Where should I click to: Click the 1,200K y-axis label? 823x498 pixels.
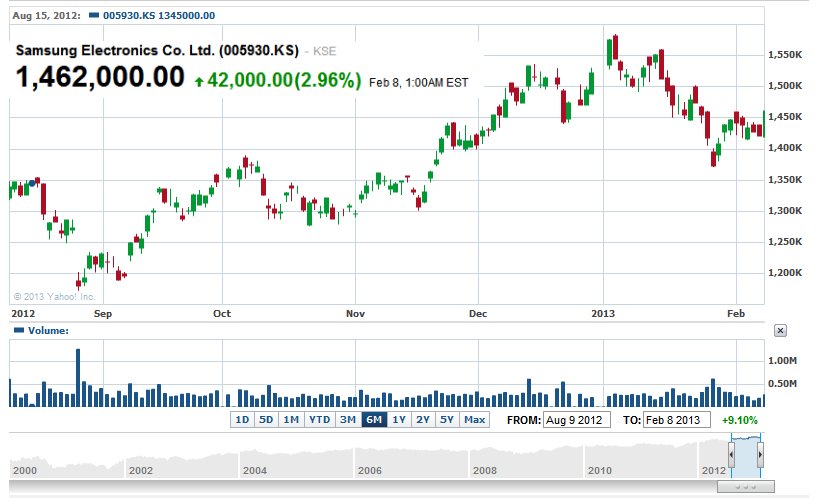pos(785,273)
